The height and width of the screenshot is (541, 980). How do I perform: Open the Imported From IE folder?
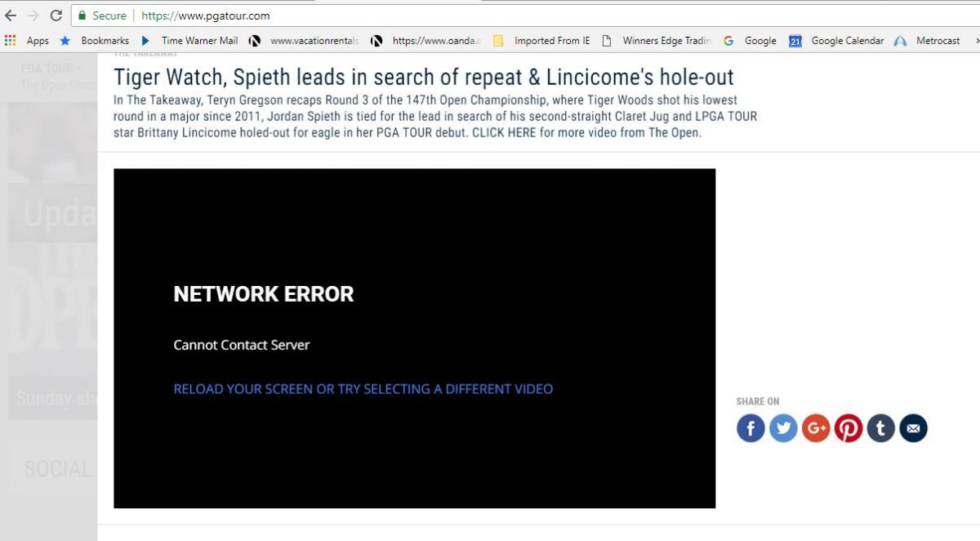pyautogui.click(x=541, y=41)
